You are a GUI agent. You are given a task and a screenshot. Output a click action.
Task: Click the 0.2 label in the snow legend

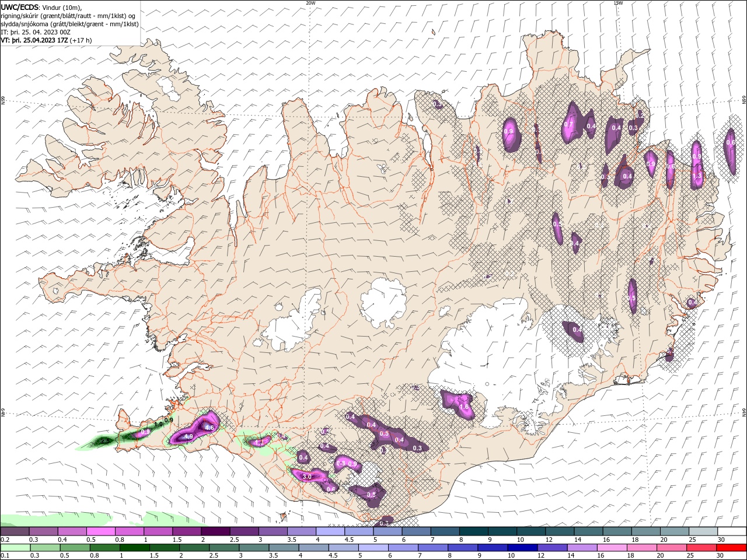tap(5, 540)
